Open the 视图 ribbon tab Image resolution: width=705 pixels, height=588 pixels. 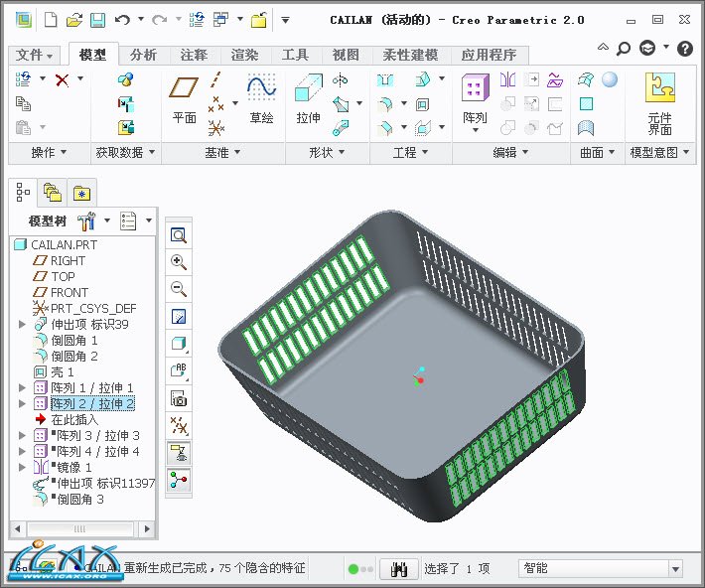[346, 56]
